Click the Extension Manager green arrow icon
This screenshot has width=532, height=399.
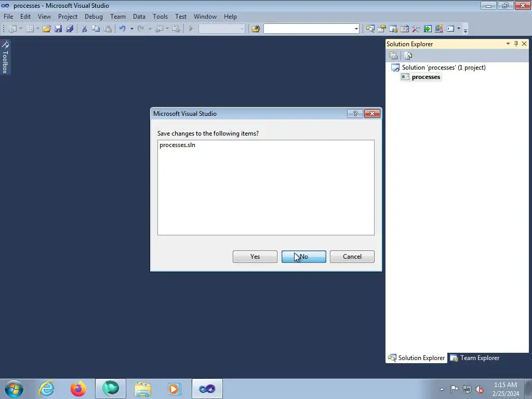tap(428, 29)
